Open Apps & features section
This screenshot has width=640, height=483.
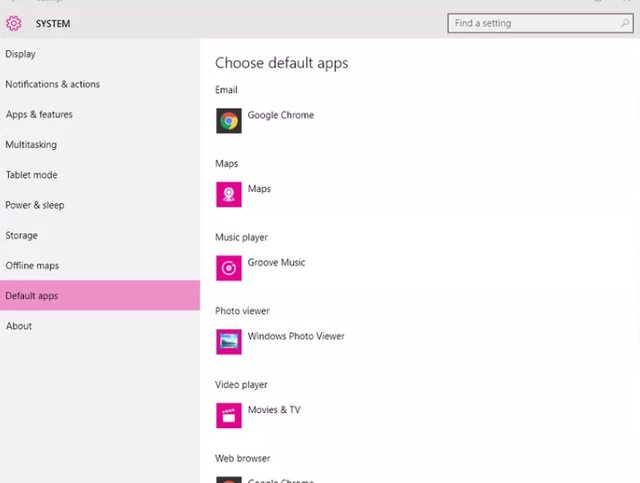pos(100,114)
